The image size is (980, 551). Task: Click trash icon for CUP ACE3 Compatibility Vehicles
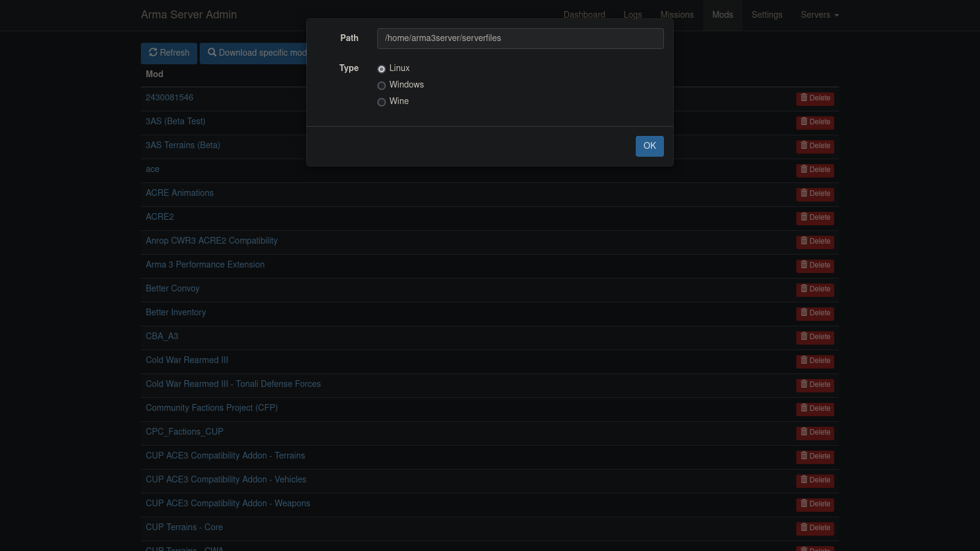(x=804, y=480)
